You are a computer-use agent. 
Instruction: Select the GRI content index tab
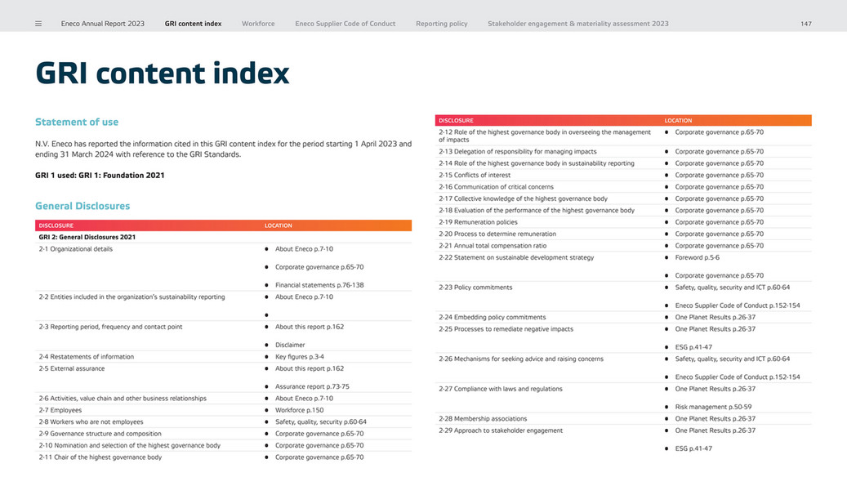[x=193, y=24]
